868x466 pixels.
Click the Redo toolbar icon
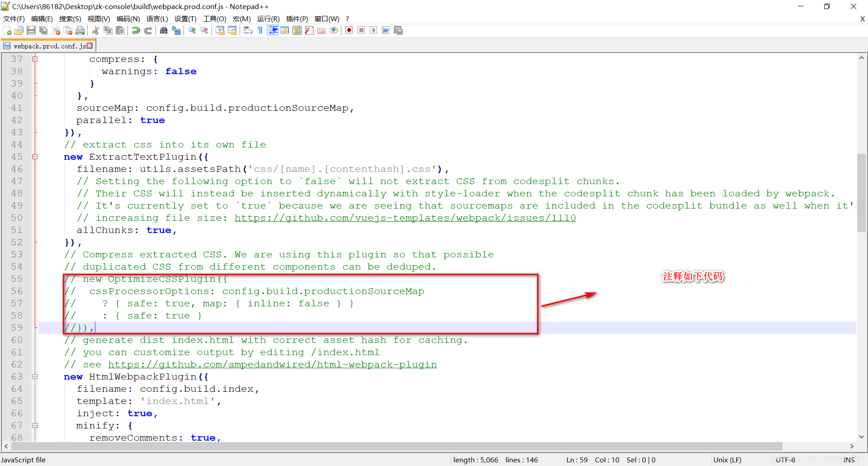pyautogui.click(x=148, y=30)
